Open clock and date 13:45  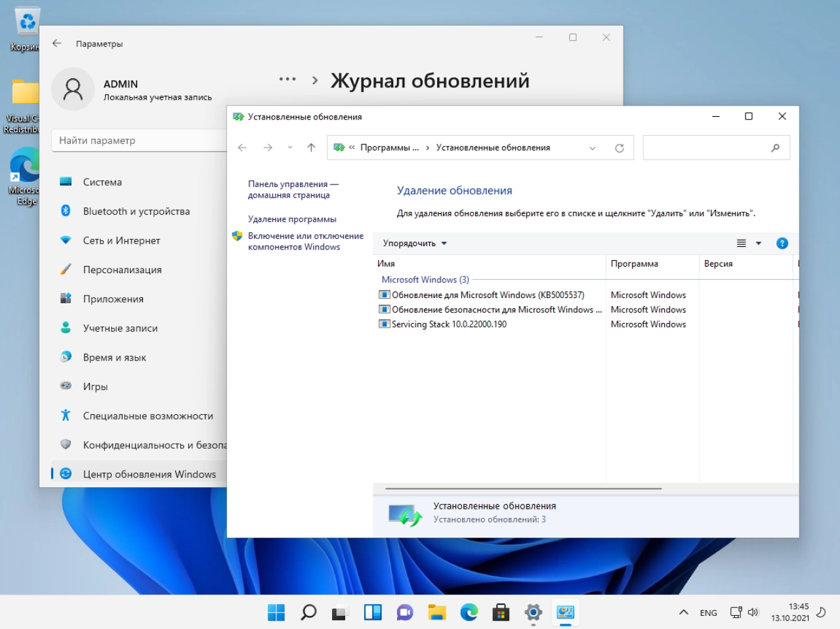pos(790,613)
